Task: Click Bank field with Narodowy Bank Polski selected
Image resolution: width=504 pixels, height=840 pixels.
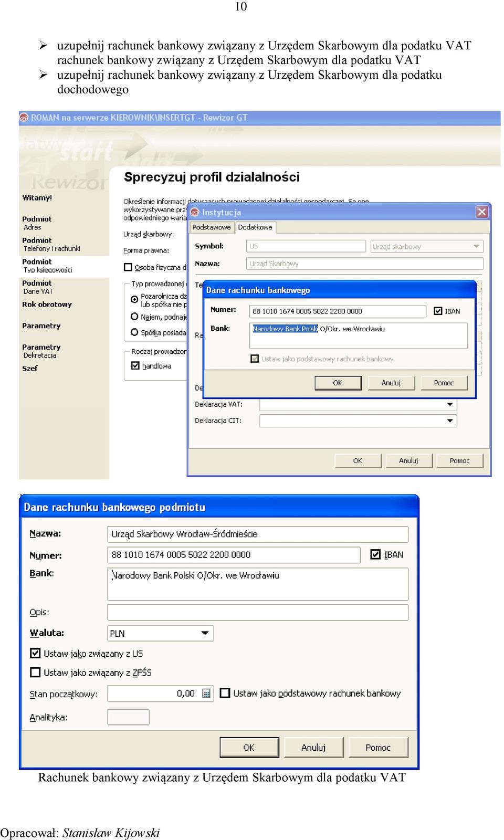Action: click(x=359, y=335)
